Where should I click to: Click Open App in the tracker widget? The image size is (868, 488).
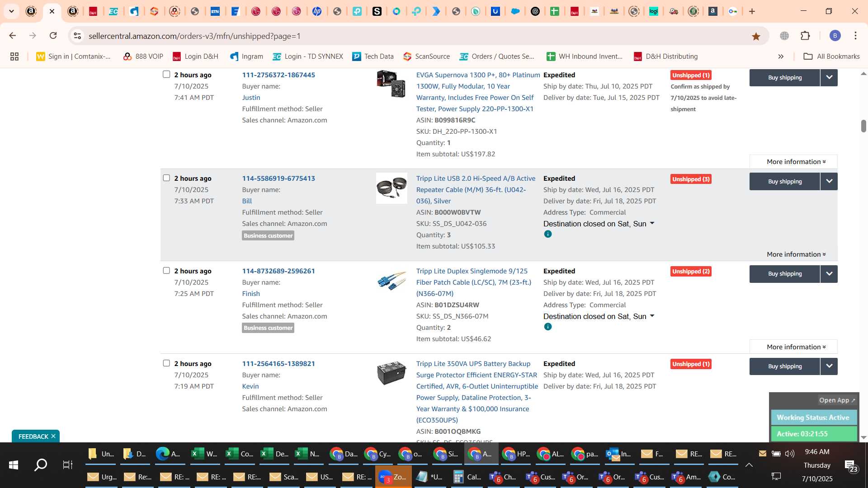click(837, 400)
